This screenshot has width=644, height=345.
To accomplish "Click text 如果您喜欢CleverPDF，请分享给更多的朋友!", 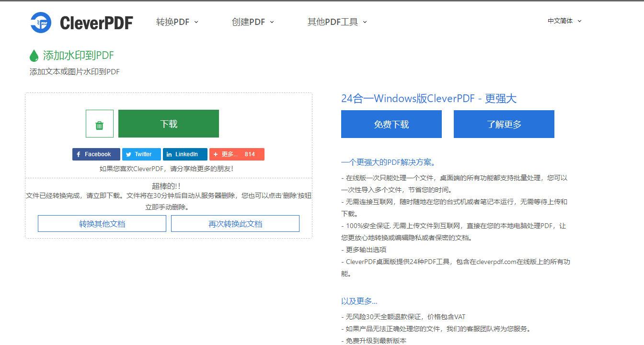I will tap(166, 169).
